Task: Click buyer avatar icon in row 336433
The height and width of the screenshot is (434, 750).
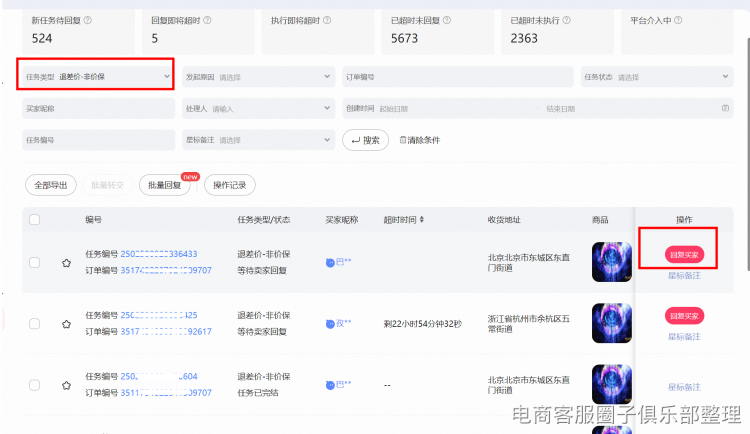Action: click(x=330, y=263)
